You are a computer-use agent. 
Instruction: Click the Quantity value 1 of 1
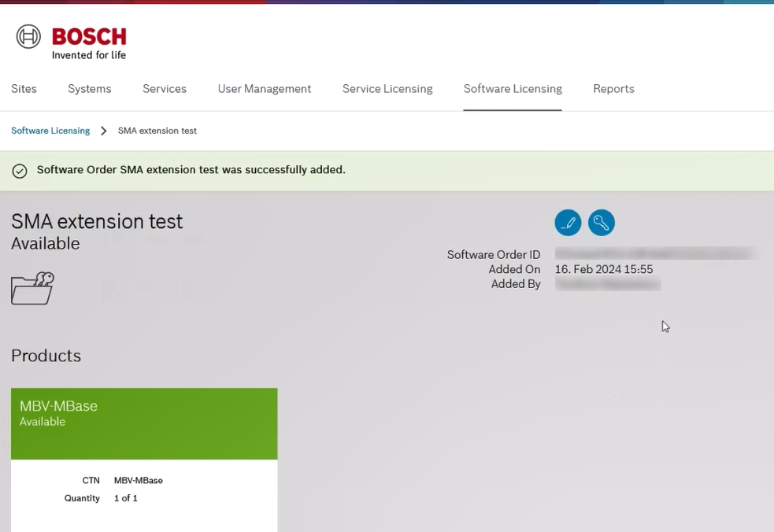126,498
